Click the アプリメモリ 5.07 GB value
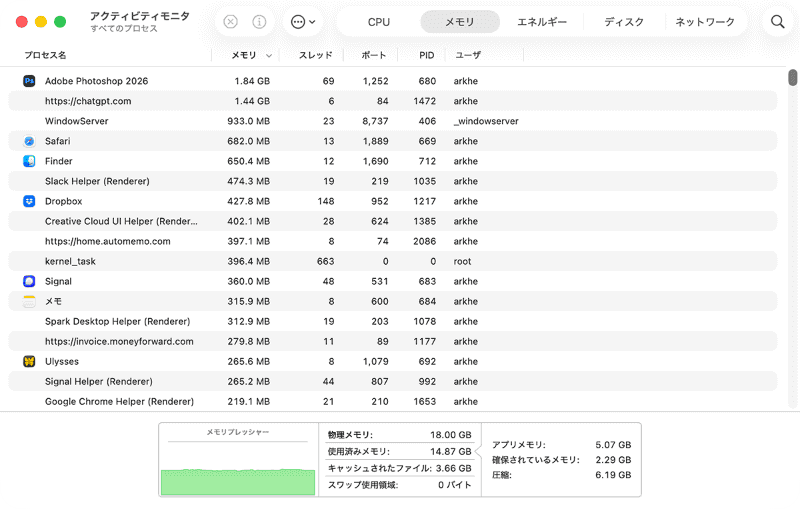The width and height of the screenshot is (800, 509). tap(613, 445)
